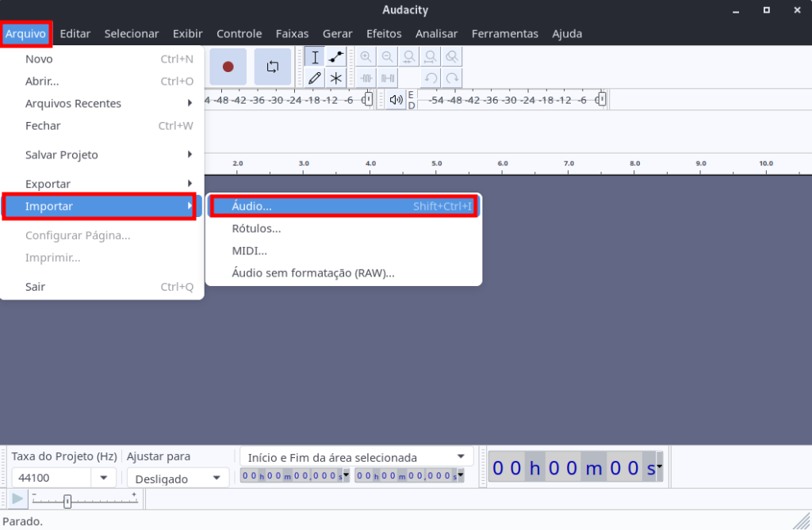Image resolution: width=812 pixels, height=530 pixels.
Task: Open the large audio position format arrow
Action: (x=659, y=467)
